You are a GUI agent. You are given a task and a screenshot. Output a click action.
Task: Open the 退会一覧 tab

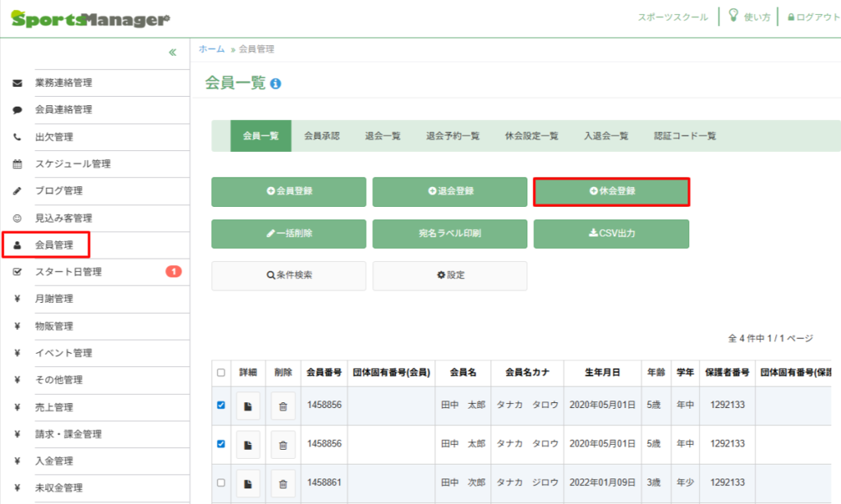[x=383, y=135]
